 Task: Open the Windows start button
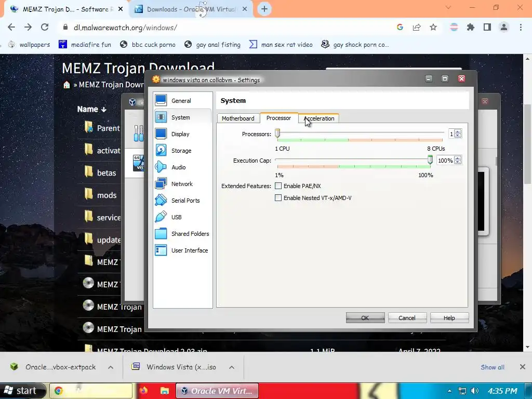[22, 391]
